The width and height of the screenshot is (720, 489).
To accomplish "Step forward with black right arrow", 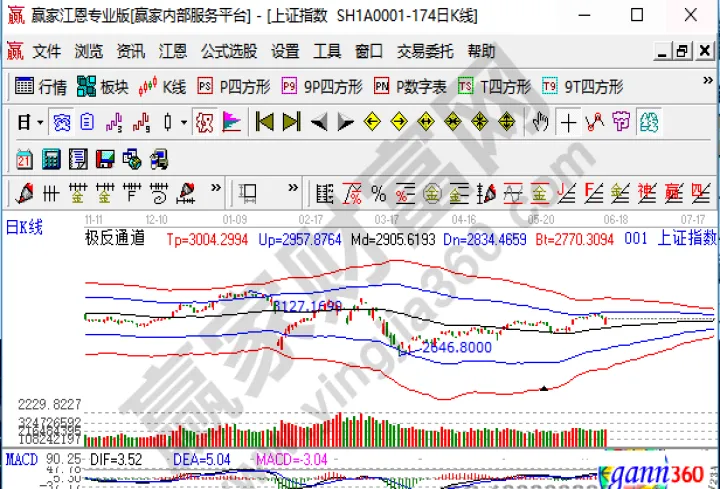I will pyautogui.click(x=345, y=123).
